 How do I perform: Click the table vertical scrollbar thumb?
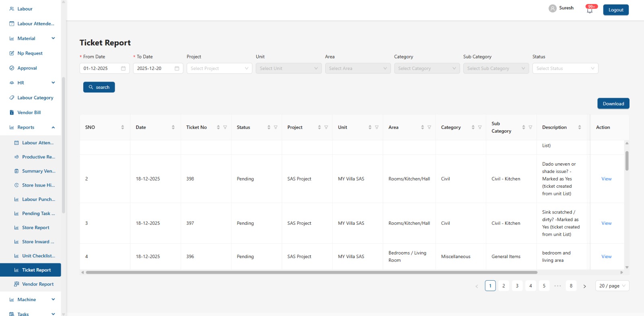[627, 161]
